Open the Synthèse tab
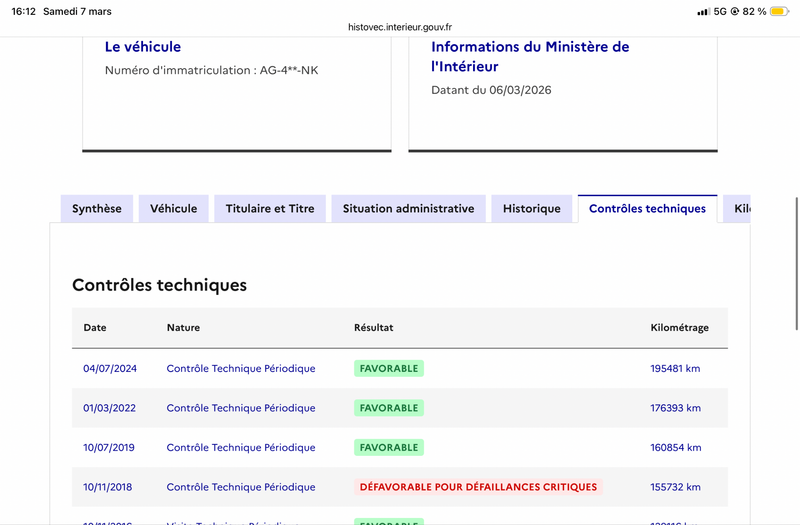The height and width of the screenshot is (525, 800). pos(97,209)
